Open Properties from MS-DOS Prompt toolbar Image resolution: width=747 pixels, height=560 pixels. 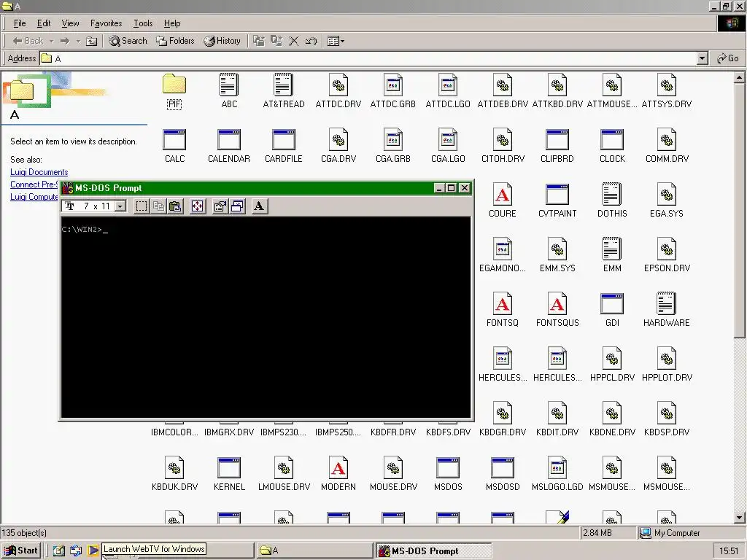tap(220, 206)
